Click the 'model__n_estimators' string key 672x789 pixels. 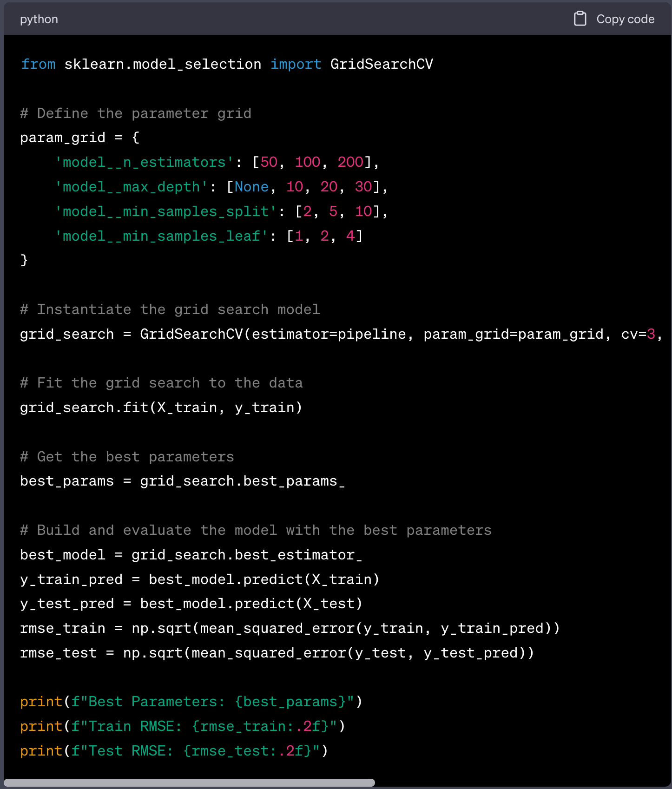tap(144, 162)
